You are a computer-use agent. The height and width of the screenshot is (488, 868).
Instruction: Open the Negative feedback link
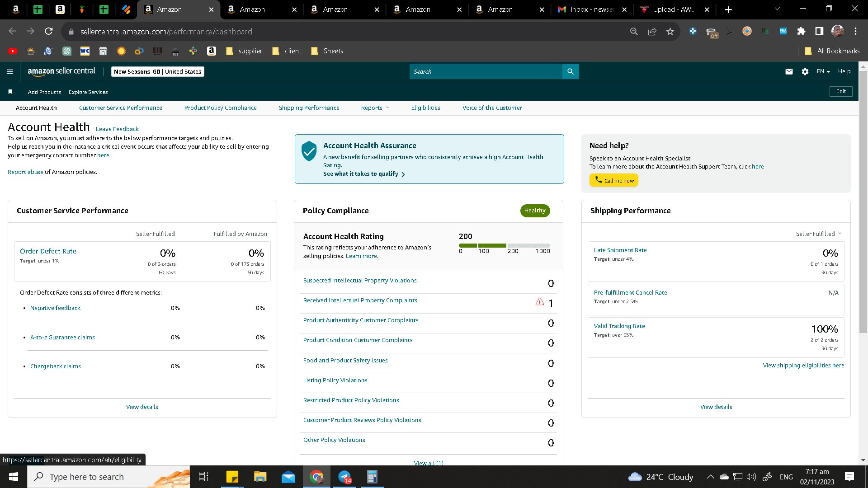pos(55,308)
